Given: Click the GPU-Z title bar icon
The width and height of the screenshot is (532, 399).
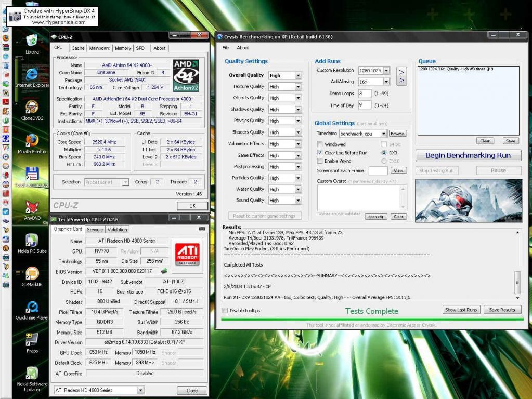Looking at the screenshot, I should [x=54, y=219].
